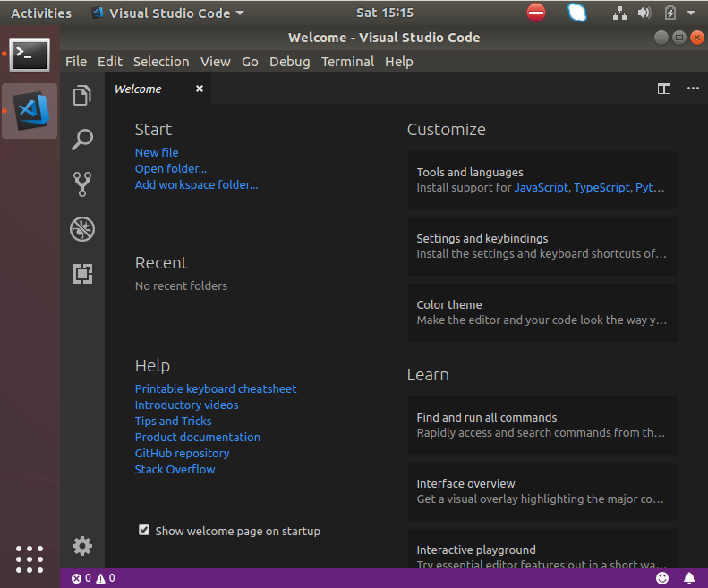Open the Explorer view in activity bar
The image size is (708, 588).
tap(82, 95)
